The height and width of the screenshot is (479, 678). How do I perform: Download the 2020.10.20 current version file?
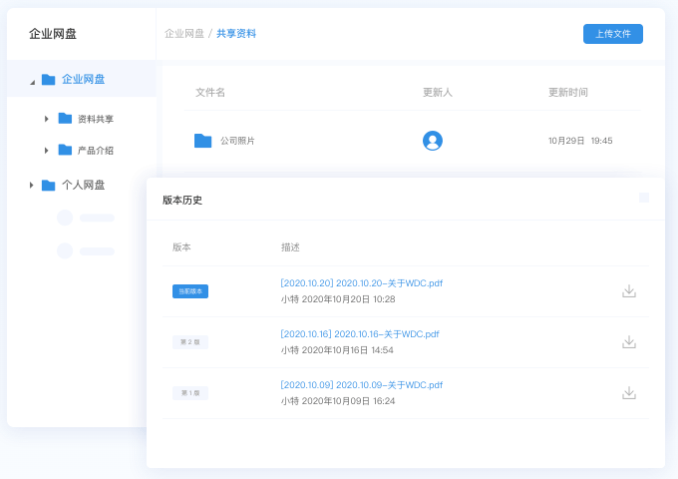point(629,291)
